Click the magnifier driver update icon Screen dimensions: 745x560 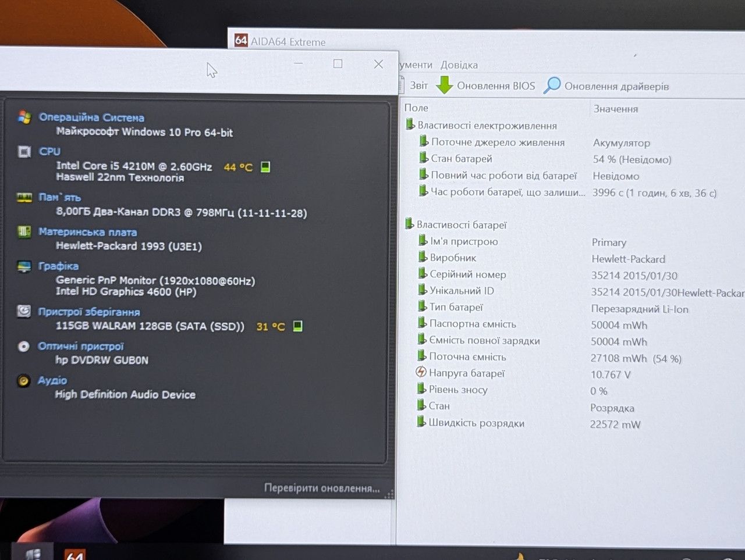click(x=551, y=85)
